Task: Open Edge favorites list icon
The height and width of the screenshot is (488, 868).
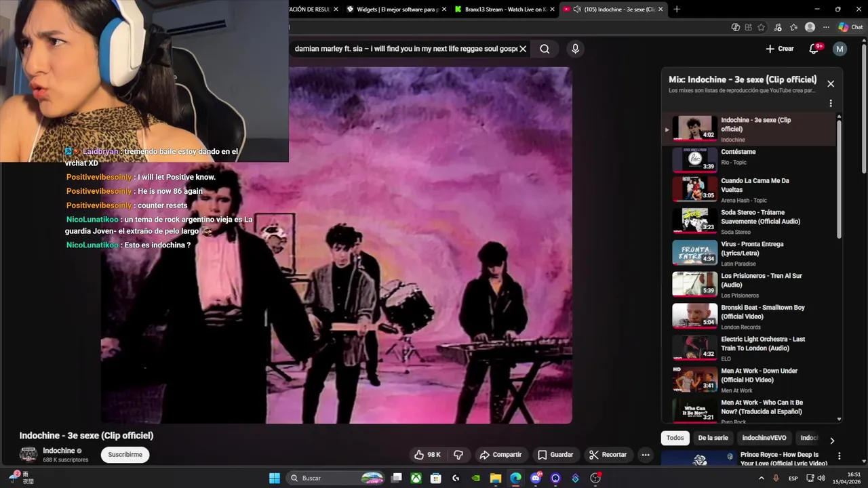Action: click(793, 27)
